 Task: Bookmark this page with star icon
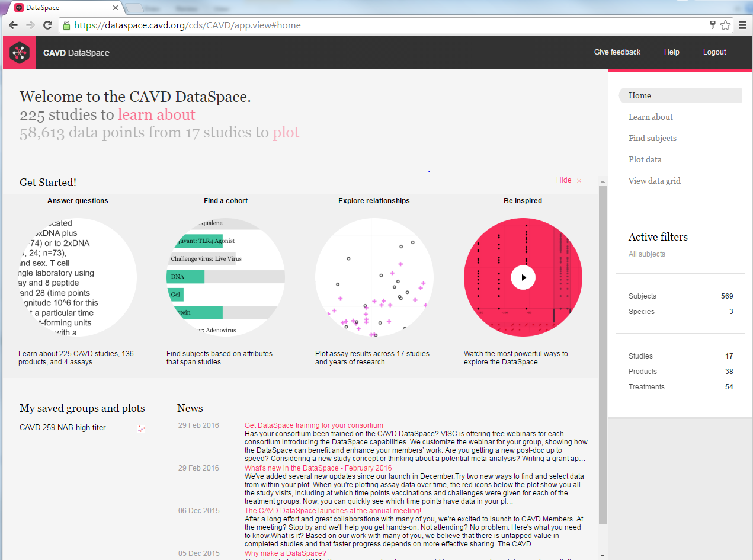pos(726,25)
